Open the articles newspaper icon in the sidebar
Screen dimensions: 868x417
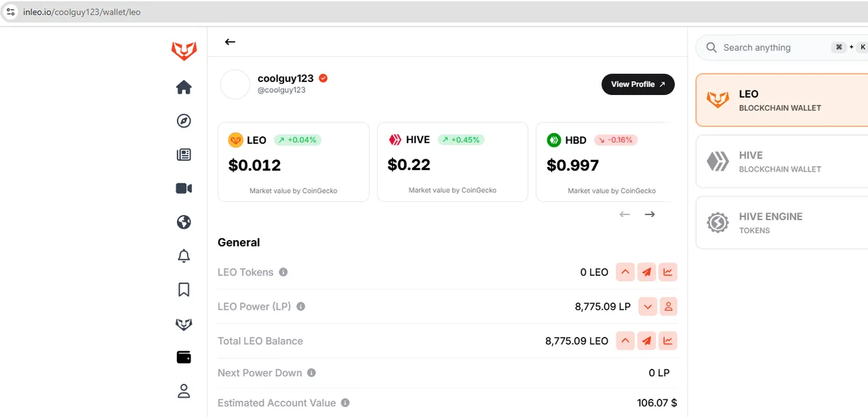tap(184, 155)
